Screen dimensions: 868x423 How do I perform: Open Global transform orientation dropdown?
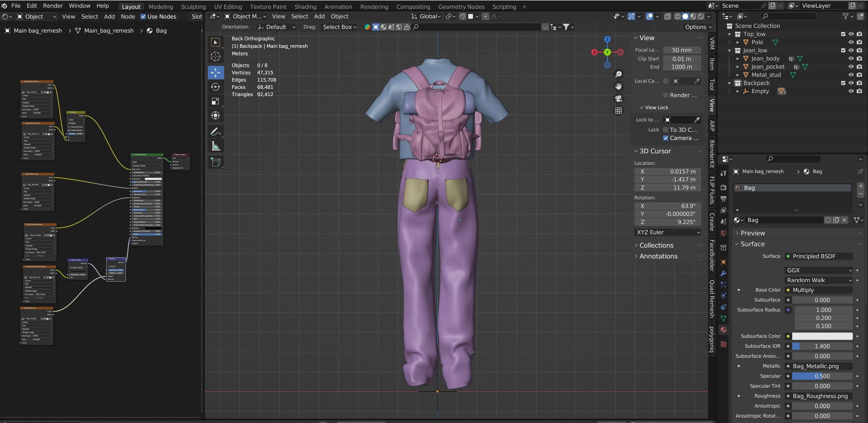coord(426,16)
